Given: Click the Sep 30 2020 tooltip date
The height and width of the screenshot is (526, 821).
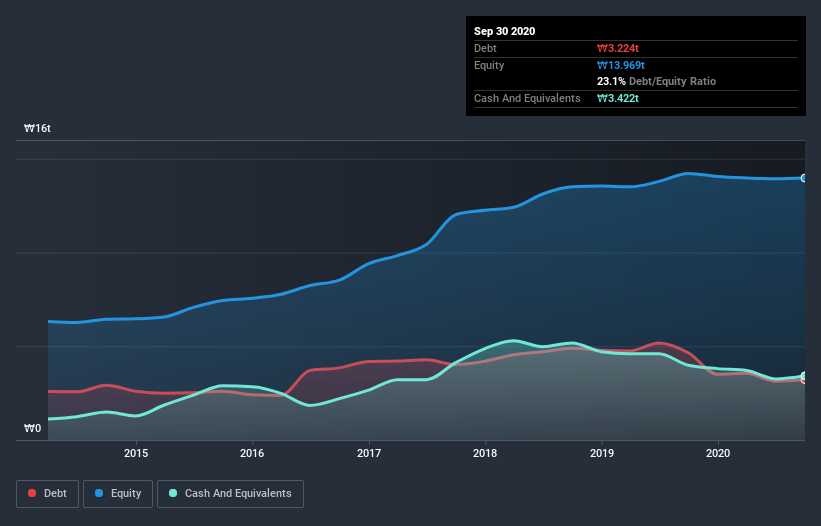Looking at the screenshot, I should [505, 31].
